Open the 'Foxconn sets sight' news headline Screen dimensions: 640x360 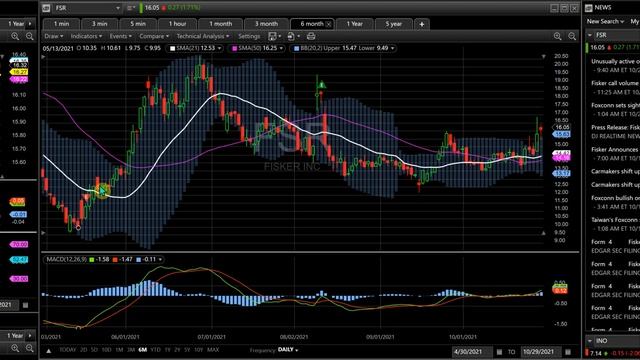click(x=616, y=105)
